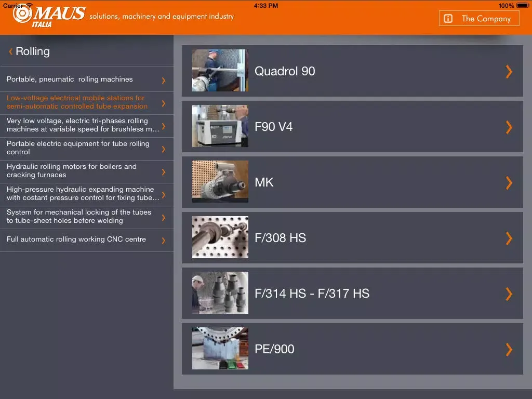Screen dimensions: 532x399
Task: Tap the battery indicator in status bar
Action: pos(523,5)
